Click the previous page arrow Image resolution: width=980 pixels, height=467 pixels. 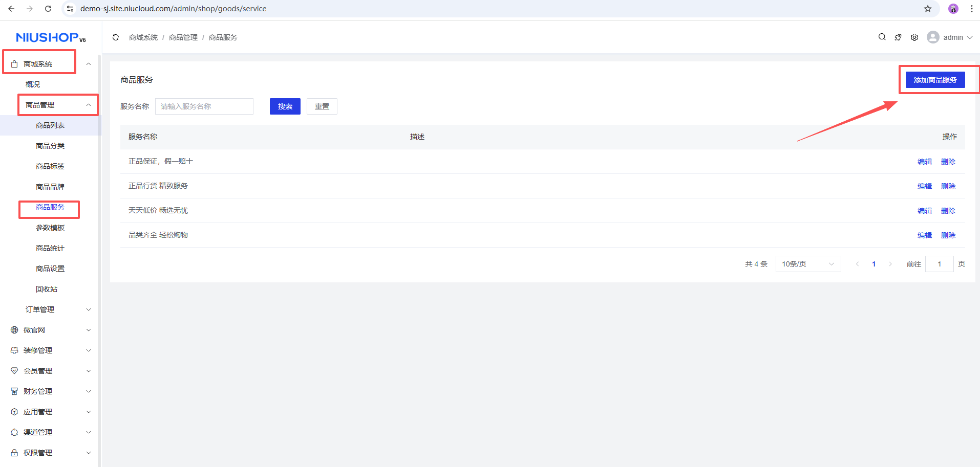click(858, 264)
